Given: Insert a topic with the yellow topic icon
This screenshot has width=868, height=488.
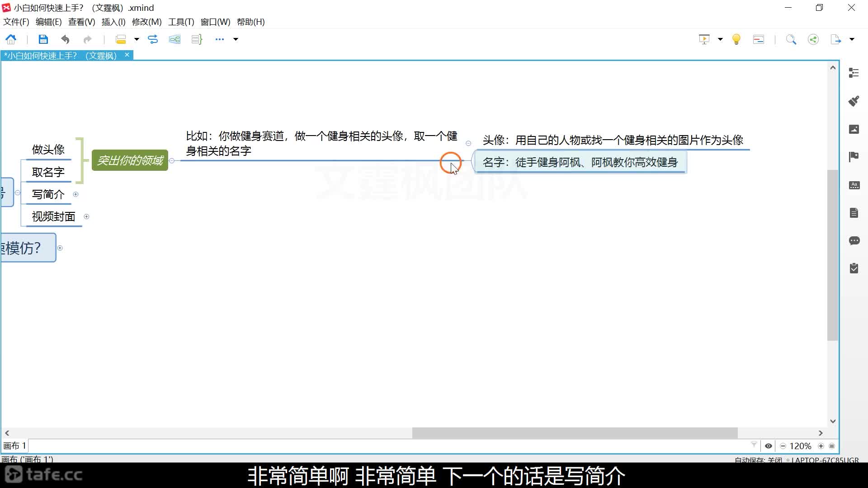Looking at the screenshot, I should [121, 39].
